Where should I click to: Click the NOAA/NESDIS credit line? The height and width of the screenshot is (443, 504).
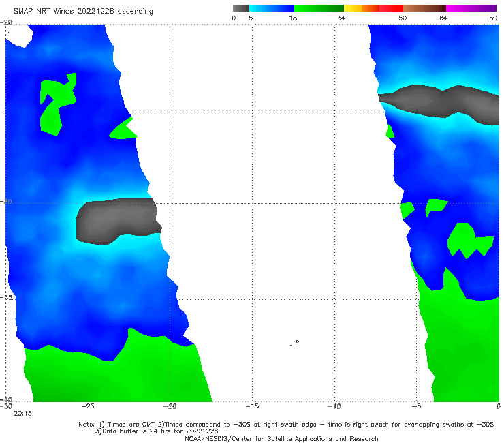281,438
